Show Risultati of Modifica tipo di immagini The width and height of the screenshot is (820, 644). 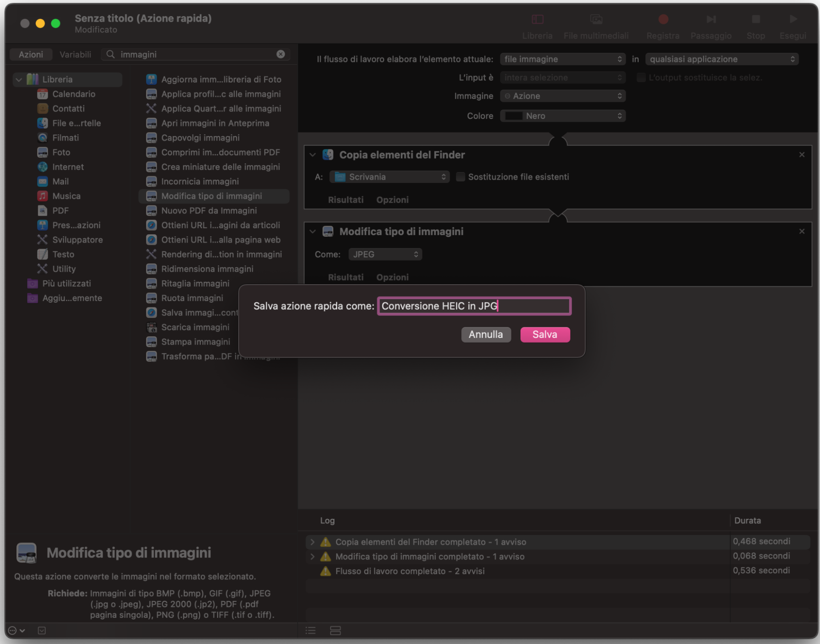point(346,277)
